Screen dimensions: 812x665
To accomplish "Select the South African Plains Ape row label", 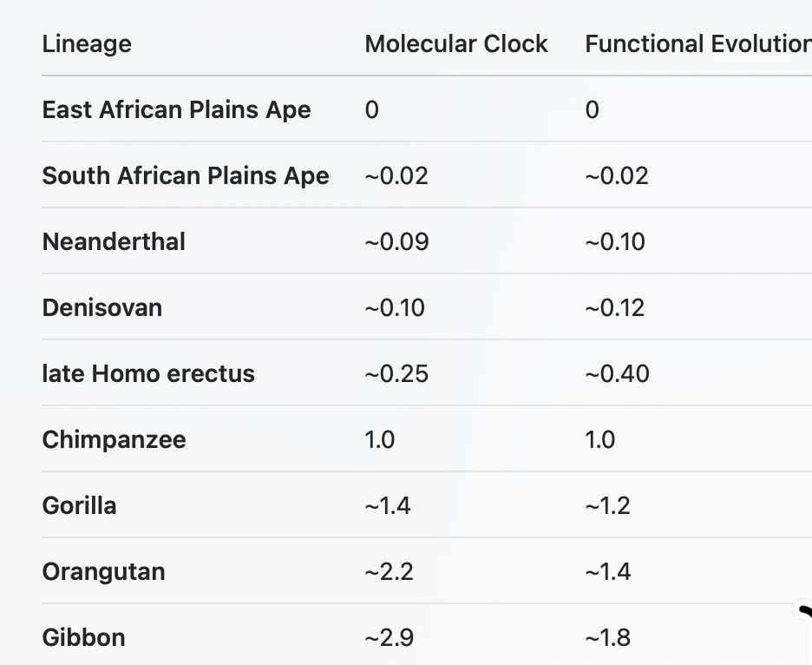I will (x=186, y=175).
